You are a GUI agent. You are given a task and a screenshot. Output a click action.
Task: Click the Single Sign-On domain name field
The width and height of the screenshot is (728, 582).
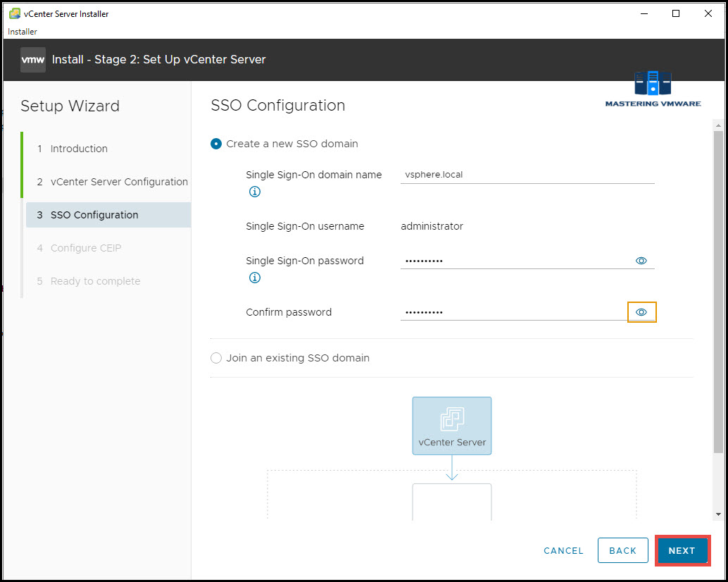tap(527, 175)
